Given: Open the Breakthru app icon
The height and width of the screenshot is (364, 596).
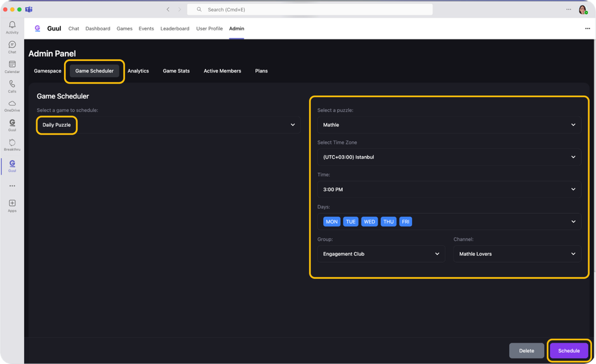Looking at the screenshot, I should pyautogui.click(x=12, y=144).
